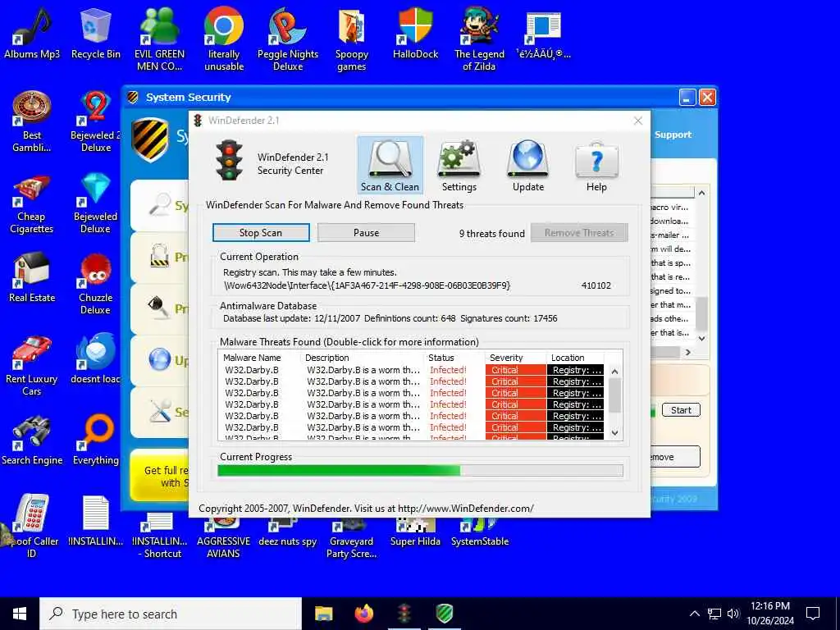
Task: Open File Explorer from taskbar
Action: [x=323, y=614]
